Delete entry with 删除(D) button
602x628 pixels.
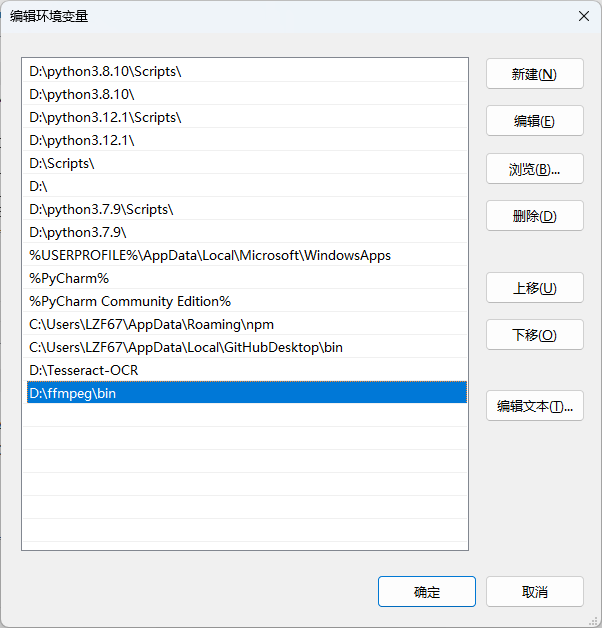pyautogui.click(x=535, y=215)
